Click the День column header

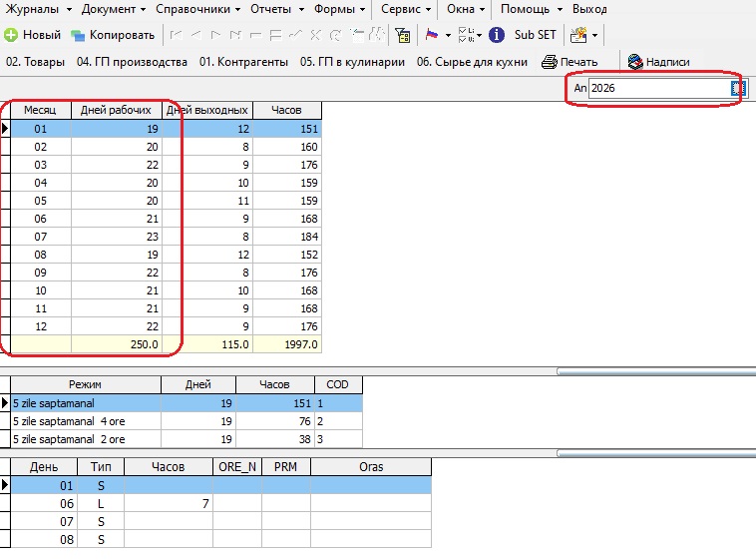pos(44,467)
